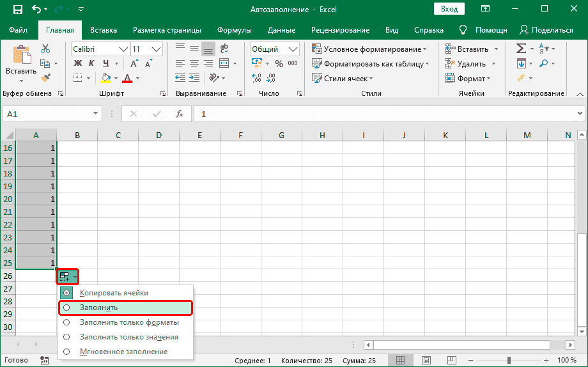The width and height of the screenshot is (588, 367).
Task: Click the AutoSum sigma icon
Action: [521, 49]
